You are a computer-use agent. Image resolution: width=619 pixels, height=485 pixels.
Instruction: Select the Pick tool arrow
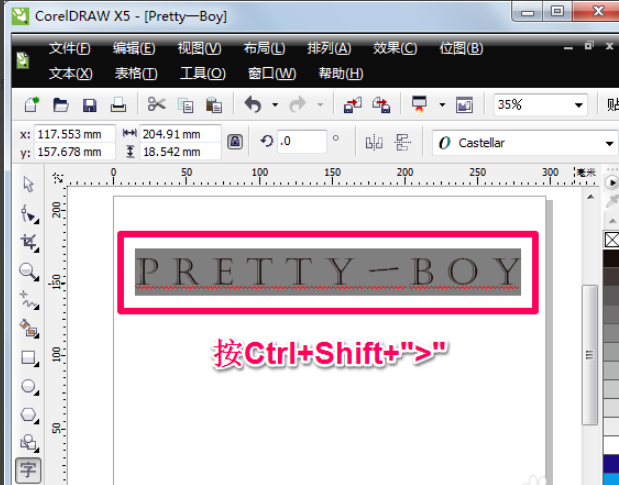(28, 184)
